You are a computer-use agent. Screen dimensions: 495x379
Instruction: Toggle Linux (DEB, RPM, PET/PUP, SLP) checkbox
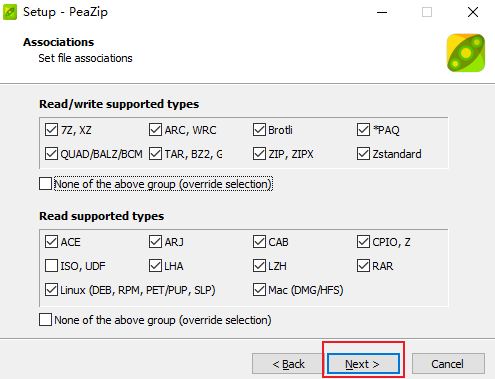coord(51,290)
